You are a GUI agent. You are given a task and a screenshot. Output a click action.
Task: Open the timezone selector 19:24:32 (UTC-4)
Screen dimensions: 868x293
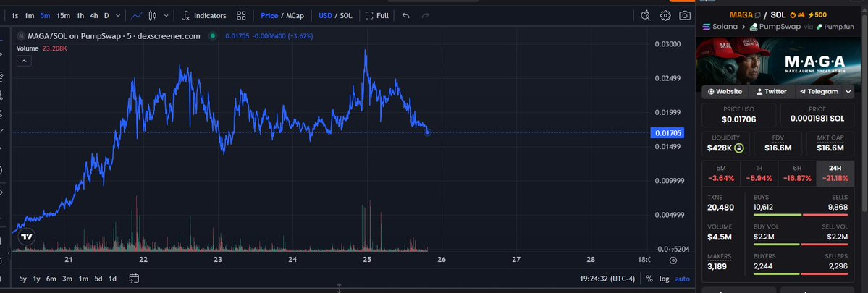(x=607, y=279)
